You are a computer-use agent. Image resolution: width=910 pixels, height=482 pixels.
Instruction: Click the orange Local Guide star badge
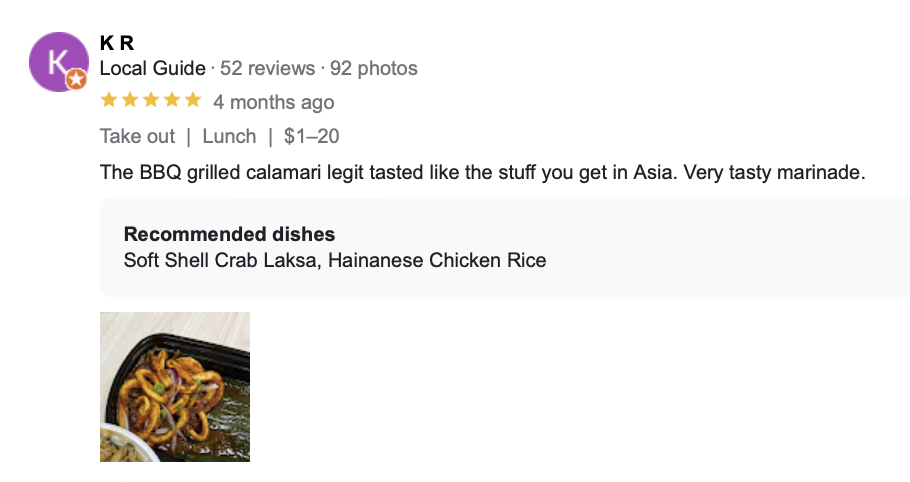[x=77, y=80]
